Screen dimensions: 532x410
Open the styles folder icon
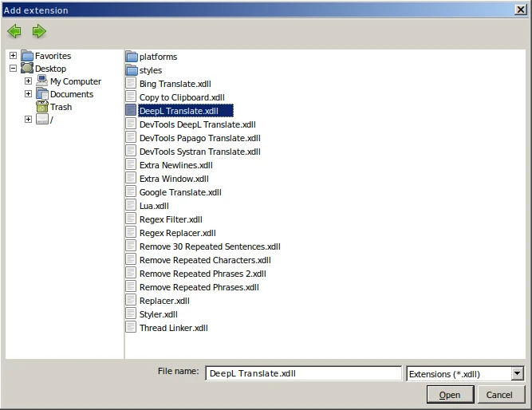132,70
